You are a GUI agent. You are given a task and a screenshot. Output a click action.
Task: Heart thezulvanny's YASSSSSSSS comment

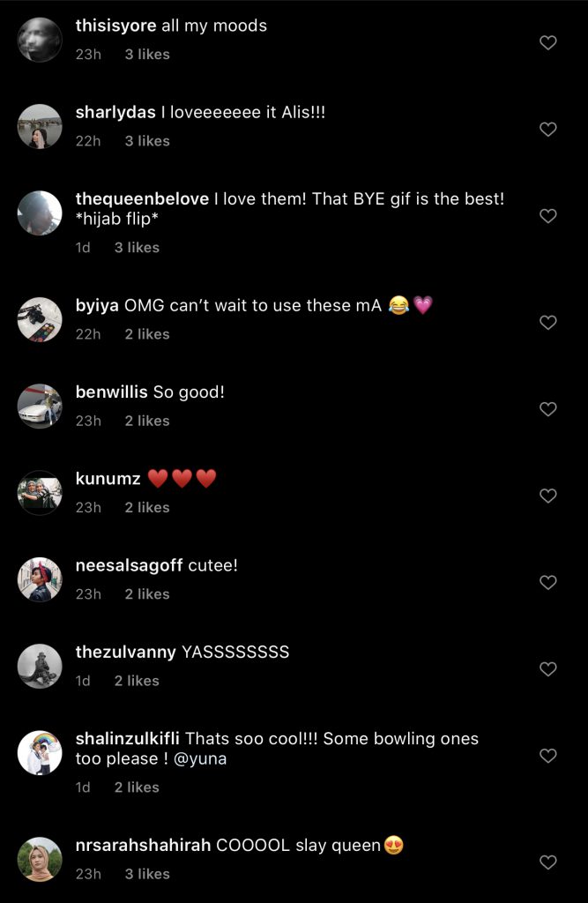(547, 669)
